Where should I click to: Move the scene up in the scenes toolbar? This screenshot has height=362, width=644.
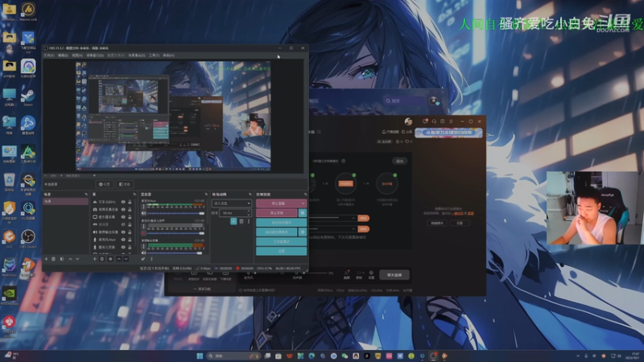pos(70,259)
